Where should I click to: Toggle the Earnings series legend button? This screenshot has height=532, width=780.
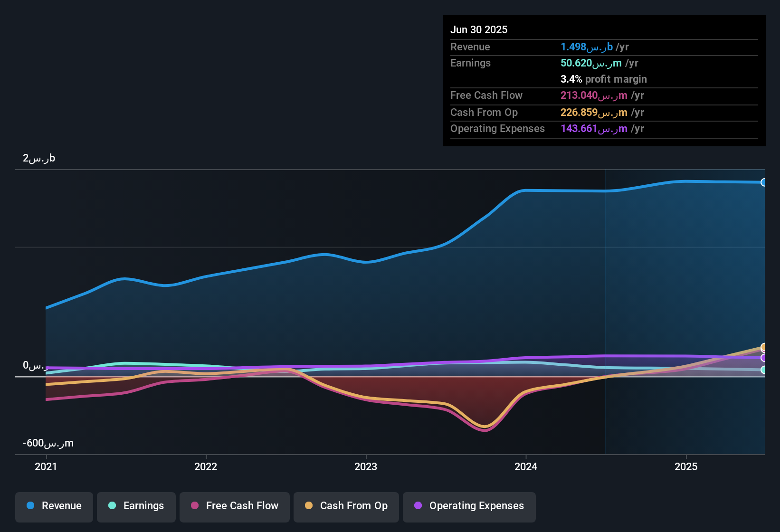point(136,507)
